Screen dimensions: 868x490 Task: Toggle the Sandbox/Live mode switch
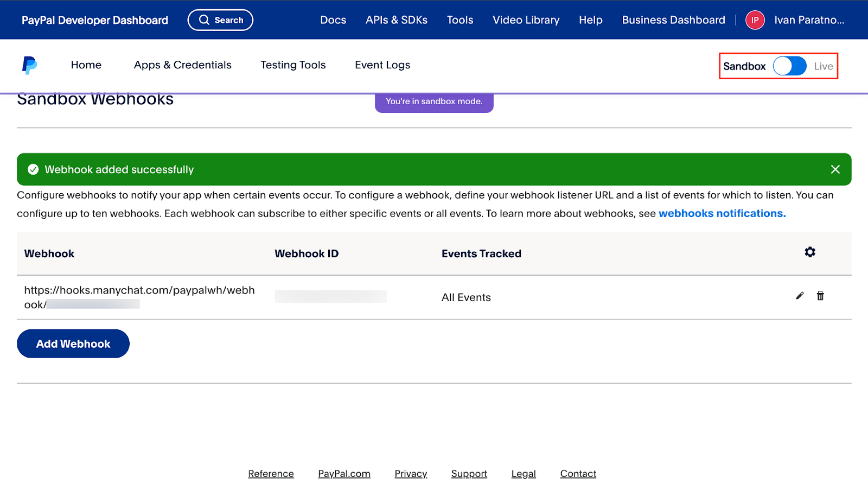pyautogui.click(x=789, y=66)
